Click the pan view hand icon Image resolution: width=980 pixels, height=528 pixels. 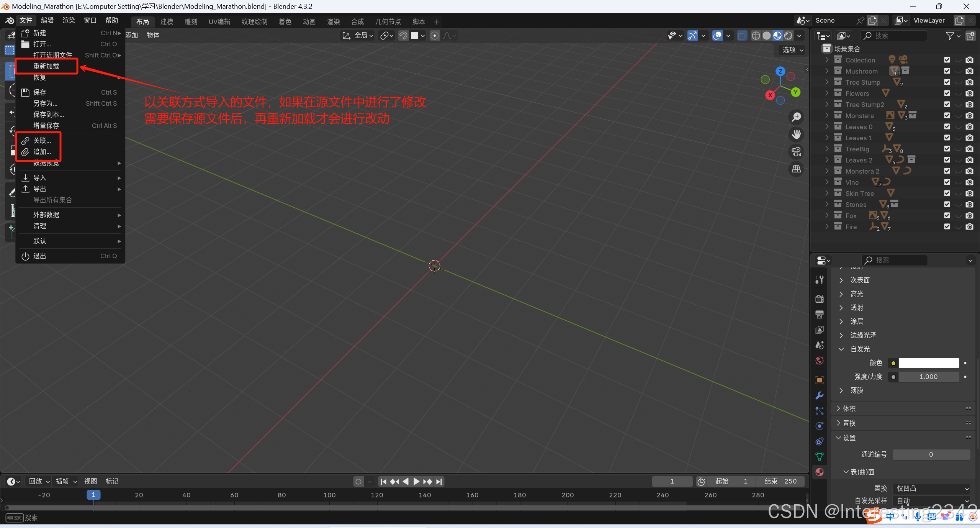(x=797, y=134)
